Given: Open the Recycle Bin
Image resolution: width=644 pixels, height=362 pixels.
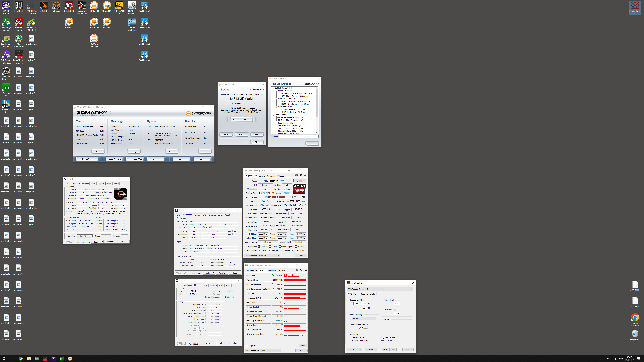Looking at the screenshot, I should [x=635, y=335].
